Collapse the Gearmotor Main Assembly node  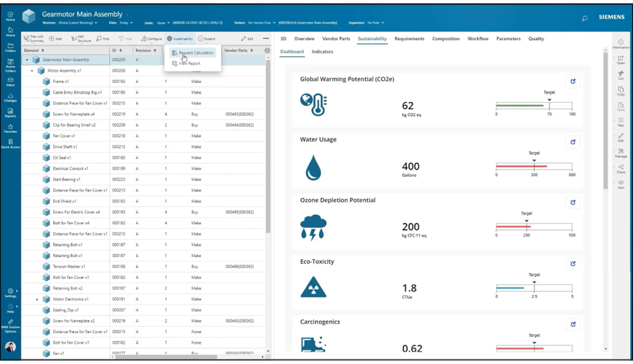click(27, 60)
